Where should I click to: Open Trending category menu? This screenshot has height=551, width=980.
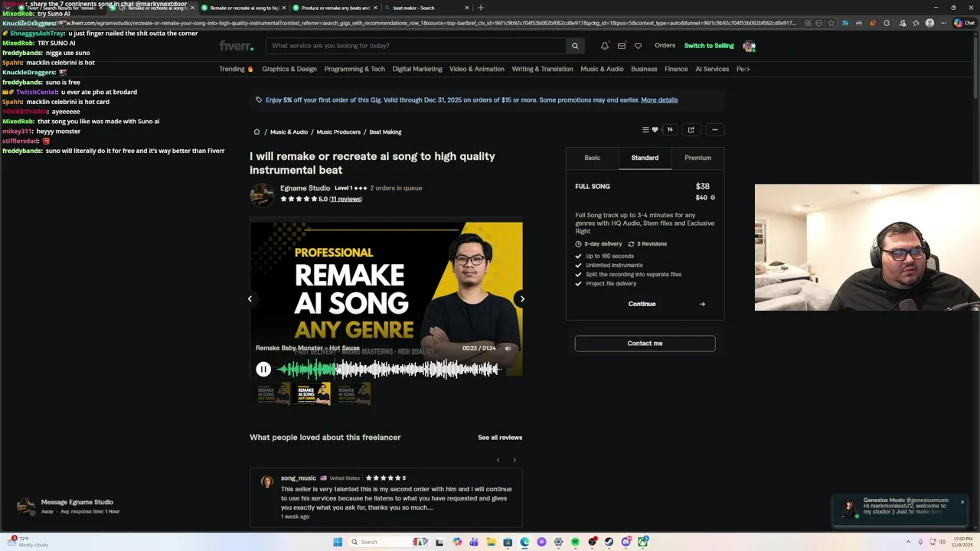(236, 69)
